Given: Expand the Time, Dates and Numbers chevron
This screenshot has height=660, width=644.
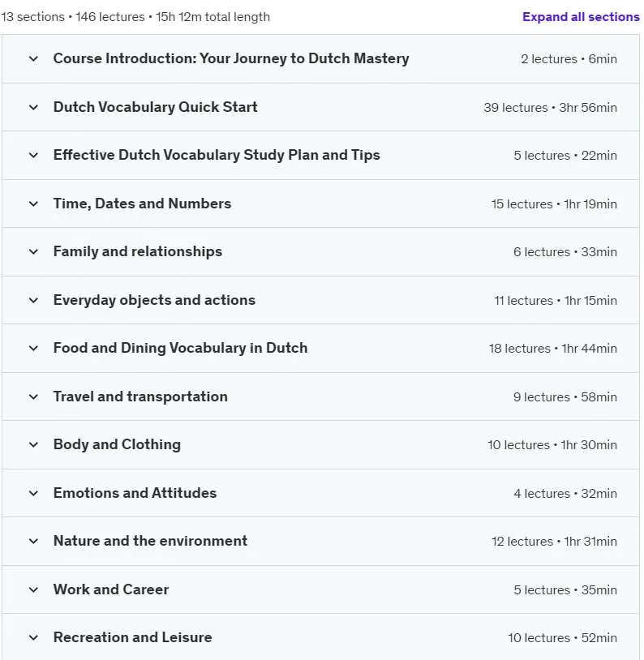Looking at the screenshot, I should [33, 204].
